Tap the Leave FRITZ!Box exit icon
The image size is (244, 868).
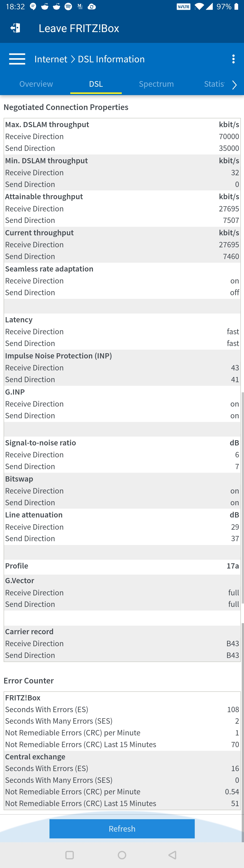15,28
